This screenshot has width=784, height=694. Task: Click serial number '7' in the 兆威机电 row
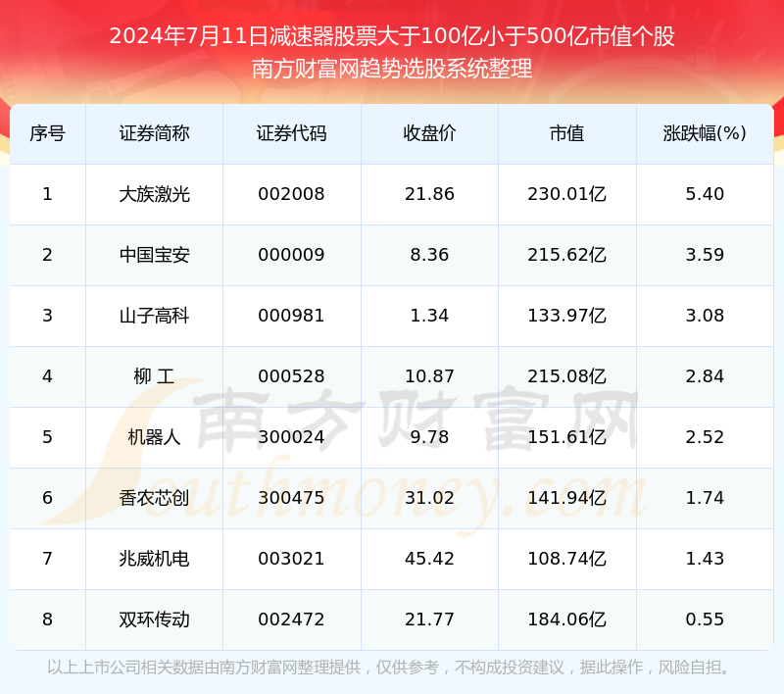(x=47, y=559)
